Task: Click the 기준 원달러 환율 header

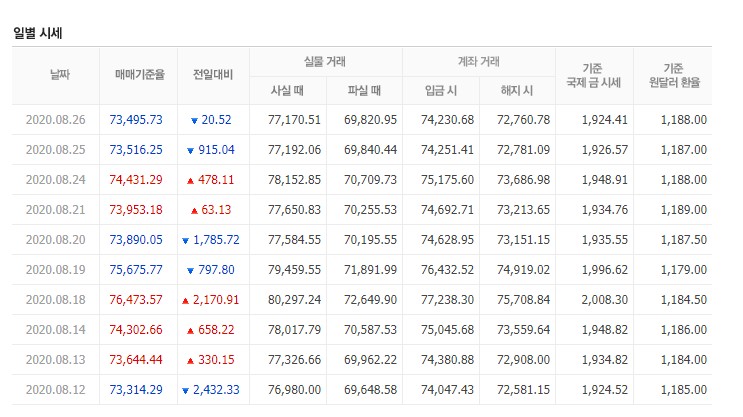Action: click(674, 75)
